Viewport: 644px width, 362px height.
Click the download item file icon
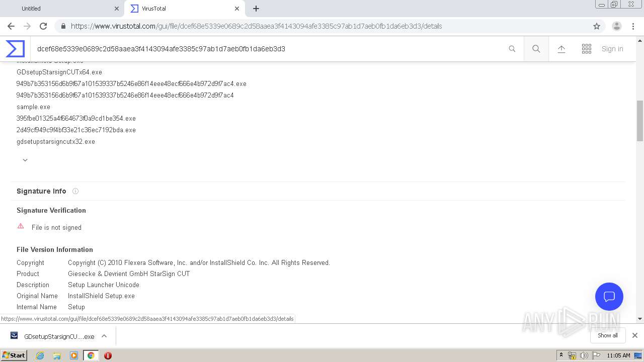tap(14, 335)
